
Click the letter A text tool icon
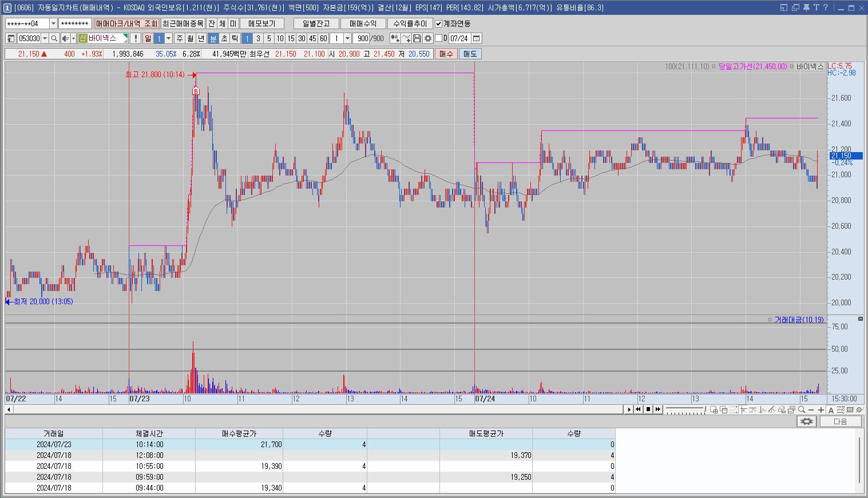click(x=831, y=409)
